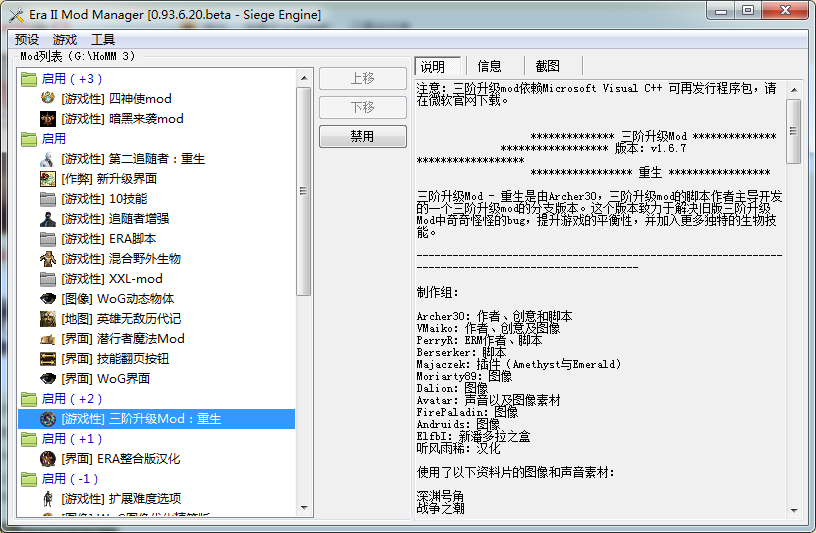Screen dimensions: 816x533
Task: Click the 禁用 button
Action: pyautogui.click(x=362, y=136)
